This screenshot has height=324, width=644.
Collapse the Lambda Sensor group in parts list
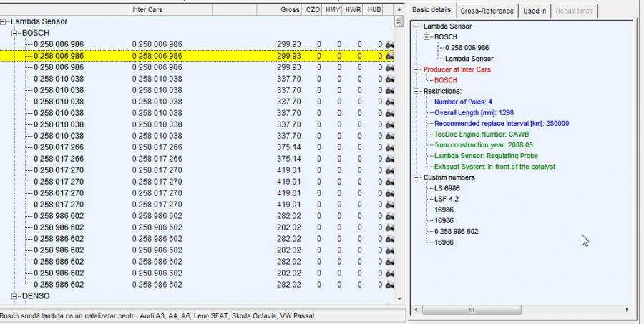pos(4,21)
